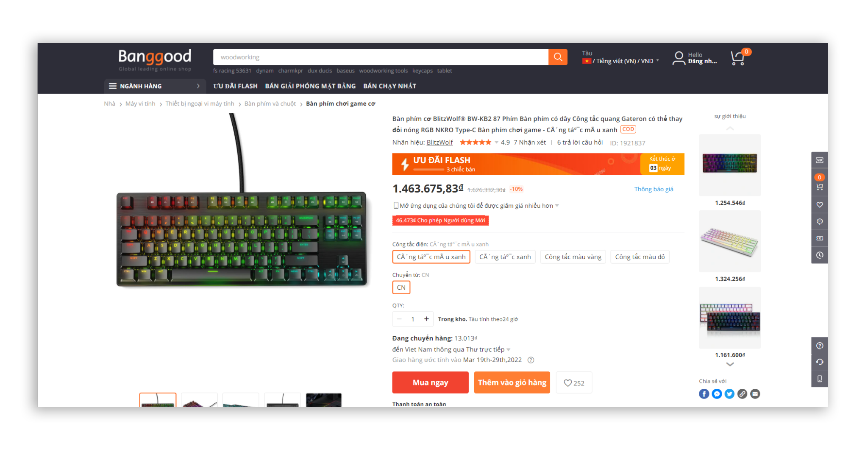Viewport: 868px width, 455px height.
Task: Select the Công tắc màu vàng switch option
Action: click(x=573, y=257)
